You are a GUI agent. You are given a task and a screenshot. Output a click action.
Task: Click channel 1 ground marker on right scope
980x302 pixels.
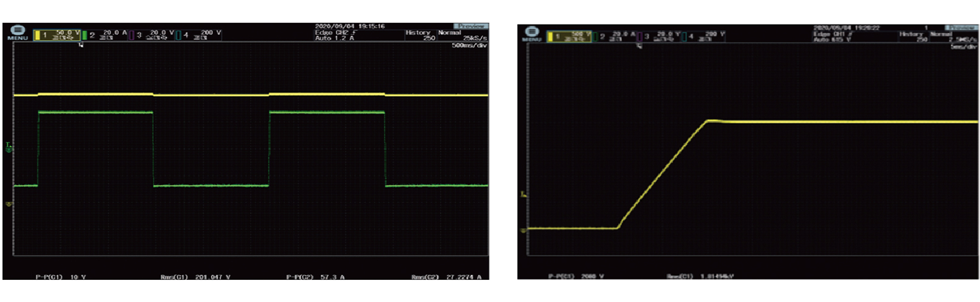522,231
